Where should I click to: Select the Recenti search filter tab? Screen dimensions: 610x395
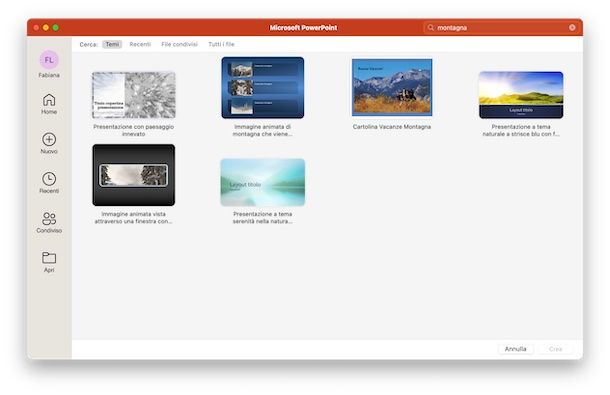pyautogui.click(x=140, y=44)
